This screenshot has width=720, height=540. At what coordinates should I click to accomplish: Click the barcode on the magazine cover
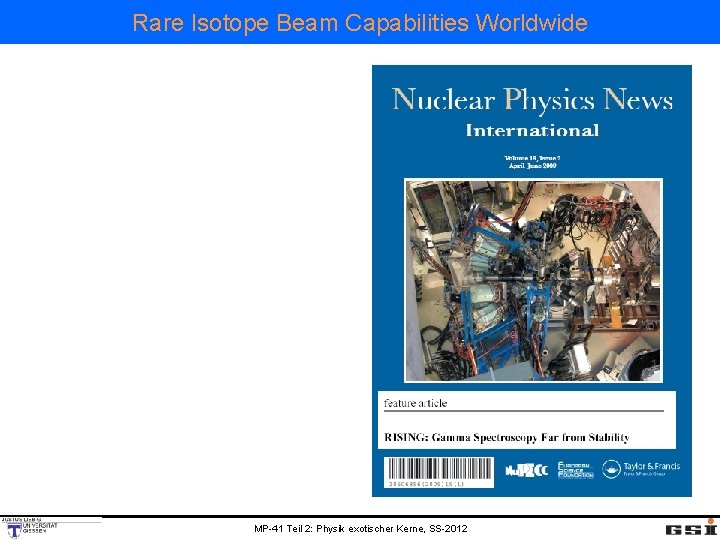(x=439, y=472)
